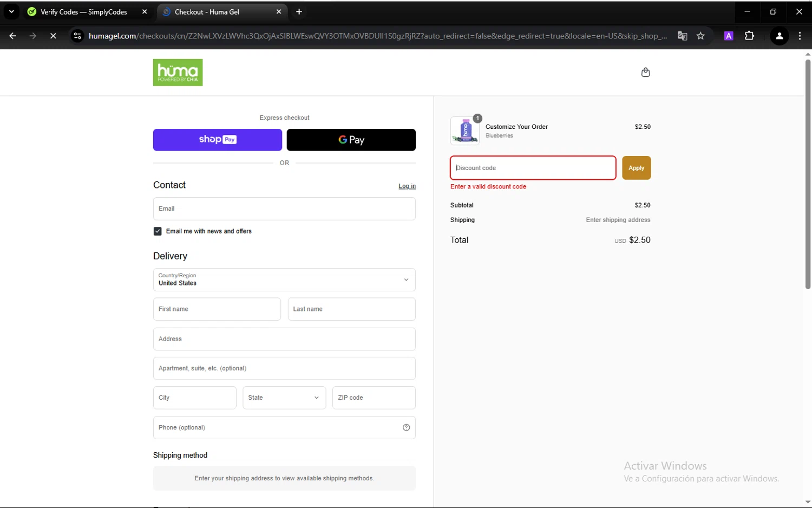Stop page loading with the X button

tap(53, 36)
